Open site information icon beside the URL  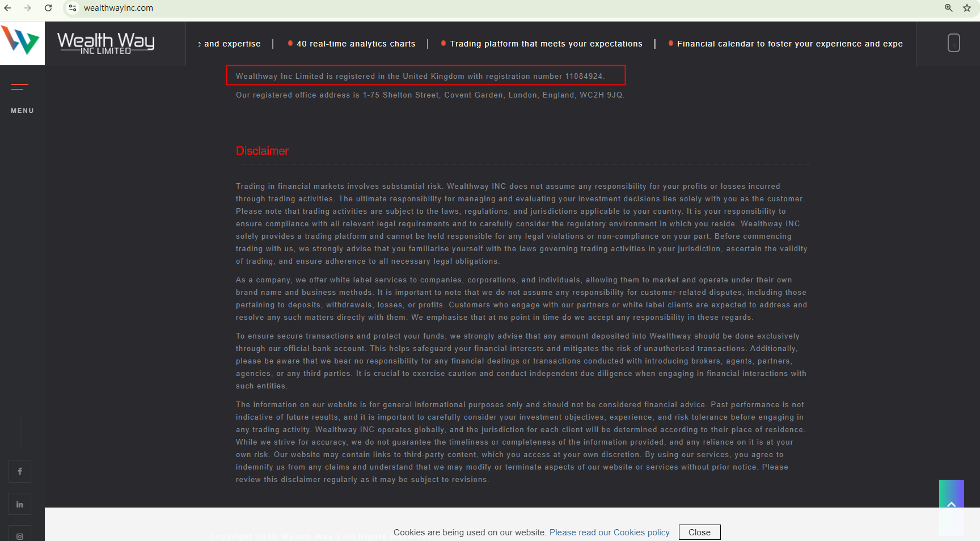coord(73,8)
